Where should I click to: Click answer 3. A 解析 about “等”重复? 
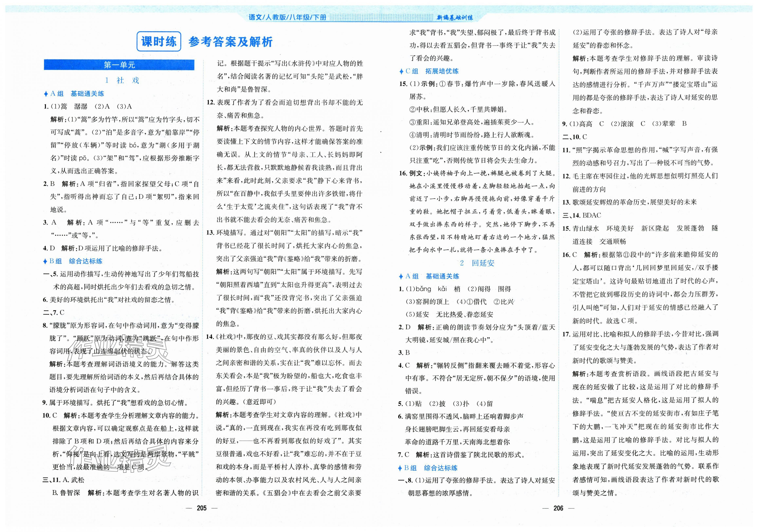pyautogui.click(x=121, y=223)
